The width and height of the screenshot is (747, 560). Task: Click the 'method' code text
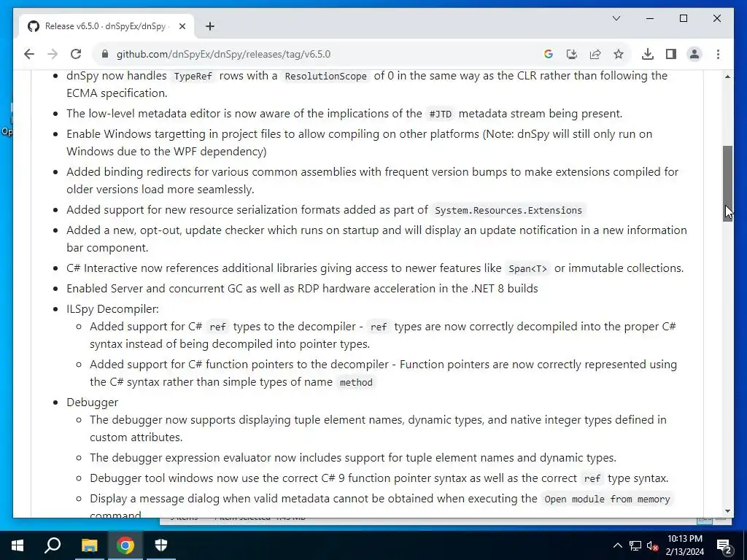point(356,382)
